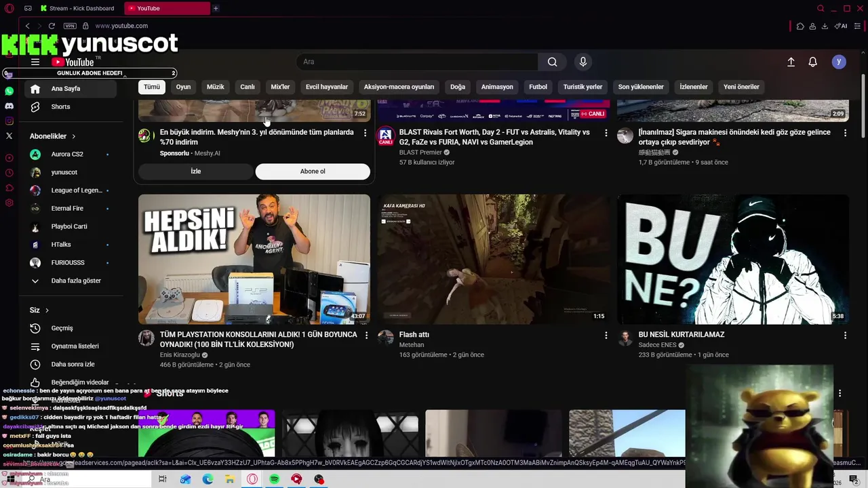
Task: Open the upload/create icon in the header
Action: click(791, 62)
